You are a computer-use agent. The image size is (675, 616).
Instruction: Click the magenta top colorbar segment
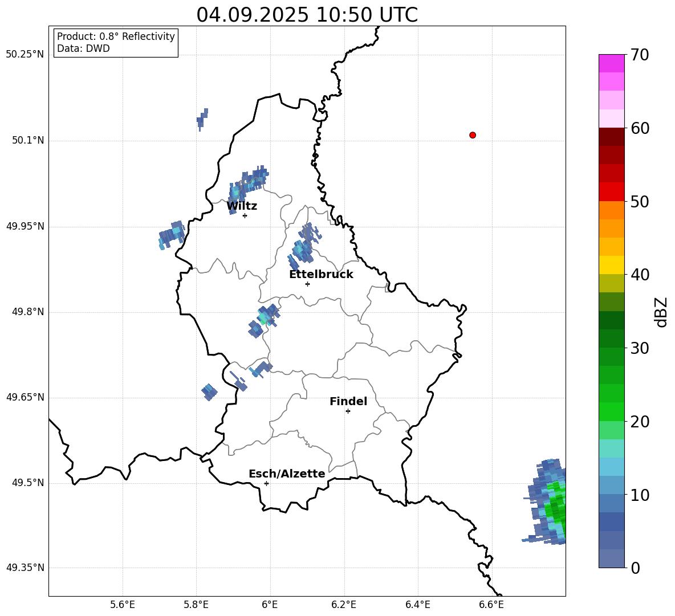click(612, 63)
